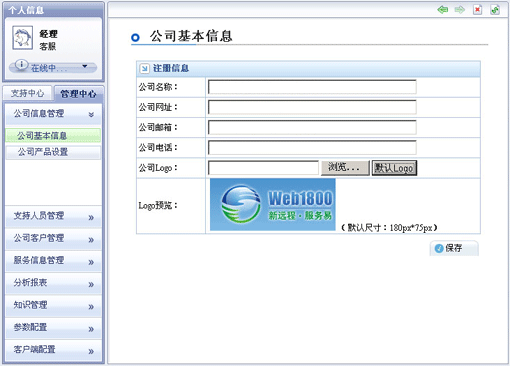Image resolution: width=510 pixels, height=366 pixels.
Task: Click the blue circle bullet beside heading
Action: pos(135,37)
